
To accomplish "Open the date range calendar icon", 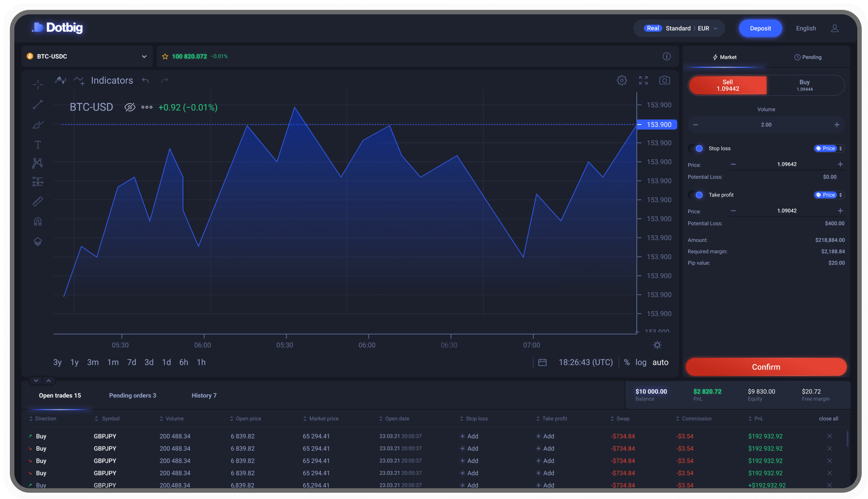I will [542, 362].
